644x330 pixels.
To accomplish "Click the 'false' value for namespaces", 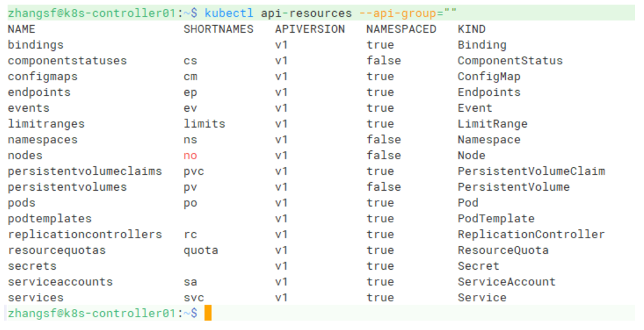I will click(383, 140).
